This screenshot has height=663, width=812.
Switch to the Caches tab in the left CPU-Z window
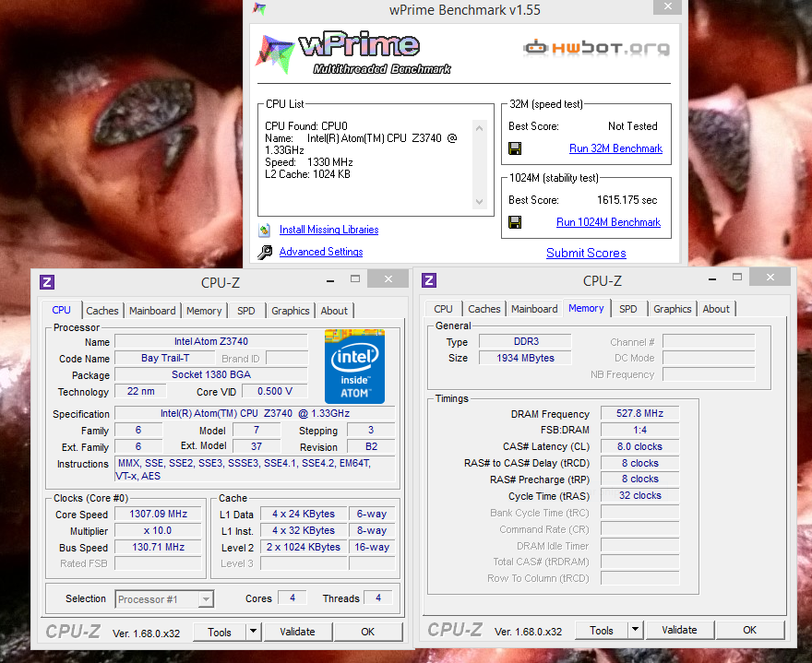pyautogui.click(x=102, y=311)
